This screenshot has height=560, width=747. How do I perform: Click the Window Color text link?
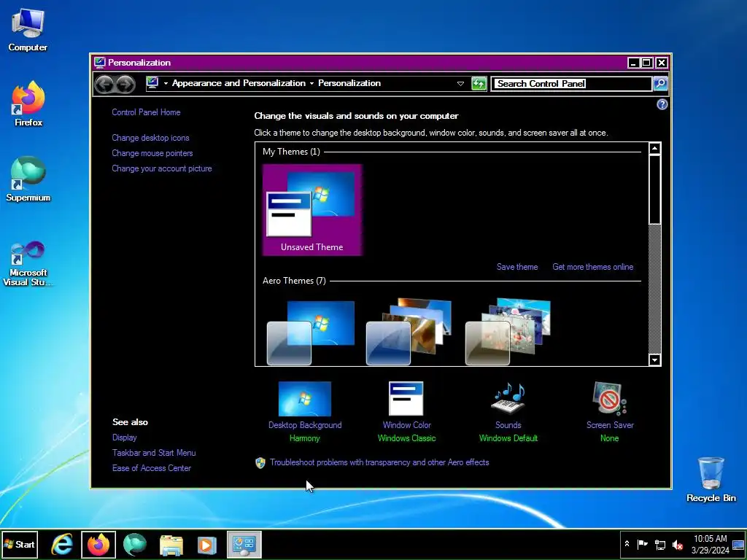407,425
